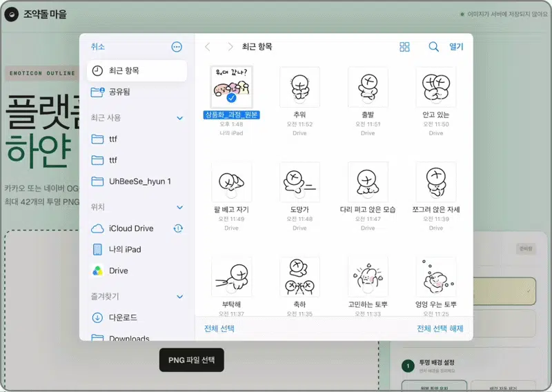Go forward with the right chevron

(230, 47)
